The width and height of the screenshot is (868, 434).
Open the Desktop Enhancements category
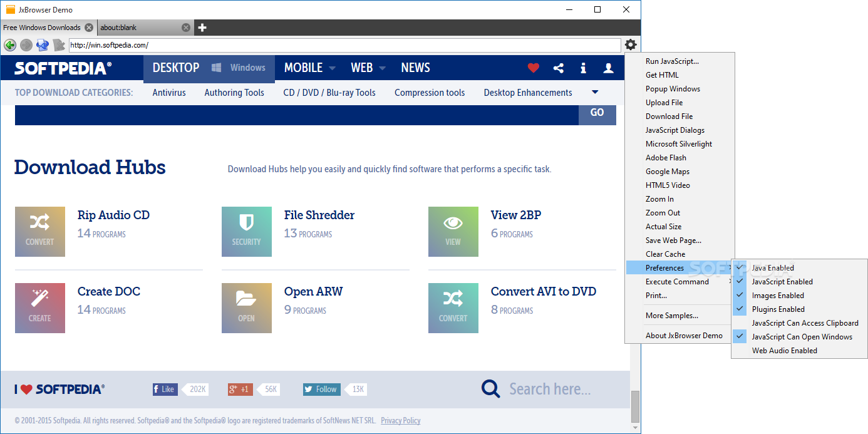tap(528, 93)
